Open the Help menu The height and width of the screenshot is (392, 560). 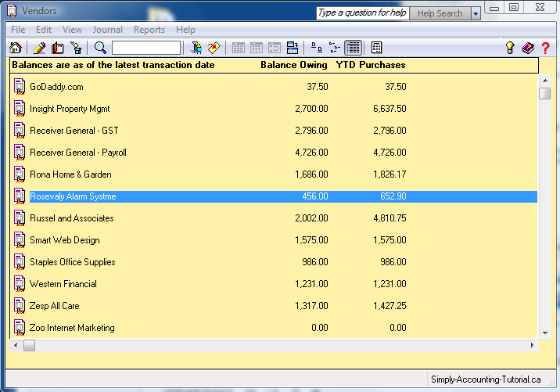(x=185, y=30)
